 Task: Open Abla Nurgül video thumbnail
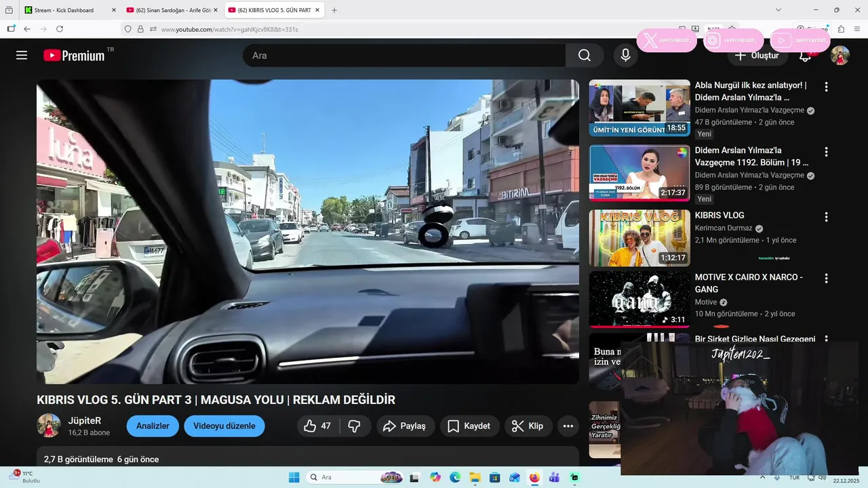tap(639, 108)
